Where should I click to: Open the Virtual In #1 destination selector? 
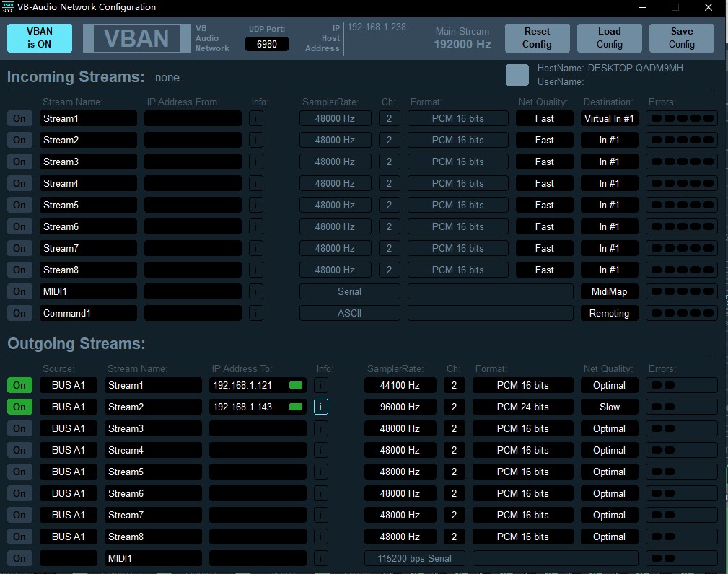609,118
